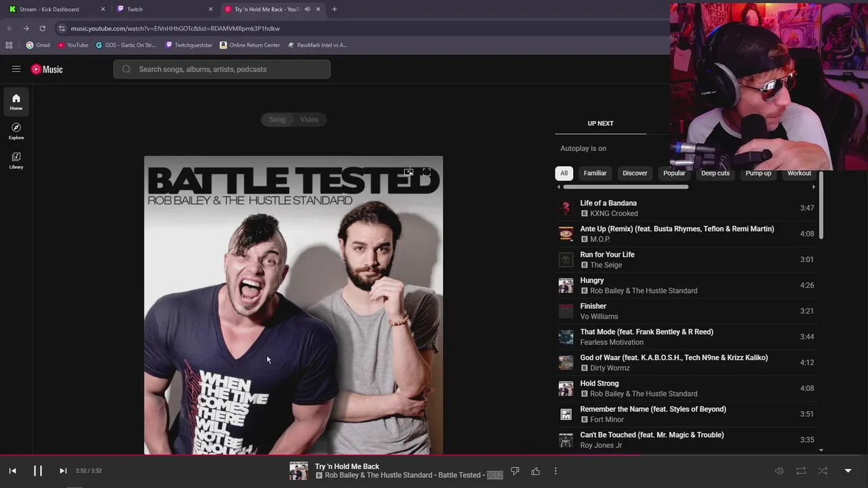Open the Gmail bookmark
This screenshot has height=488, width=868.
[38, 45]
